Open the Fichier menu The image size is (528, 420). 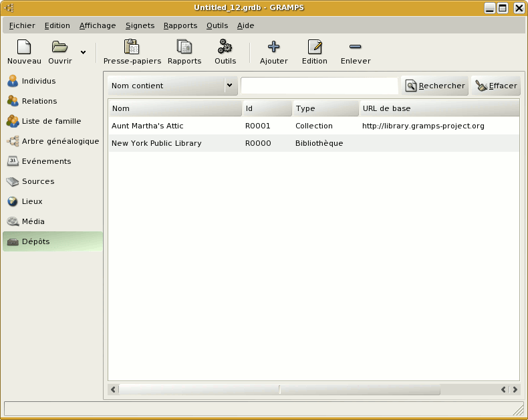[22, 25]
